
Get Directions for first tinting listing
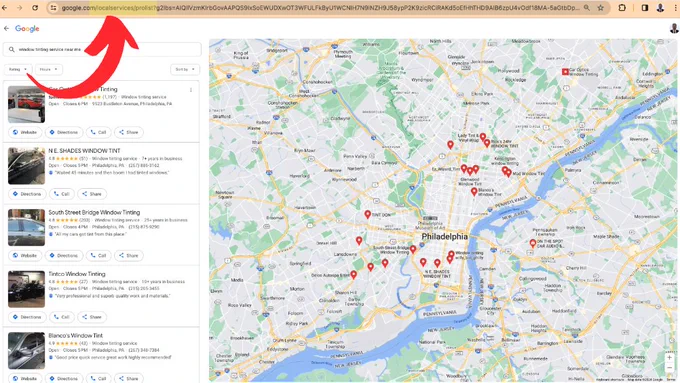click(64, 132)
